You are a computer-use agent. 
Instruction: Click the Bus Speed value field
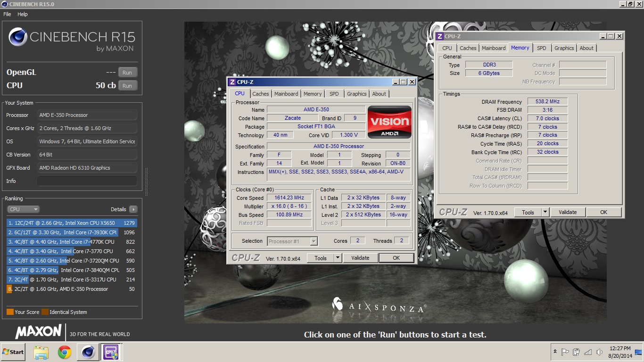289,215
